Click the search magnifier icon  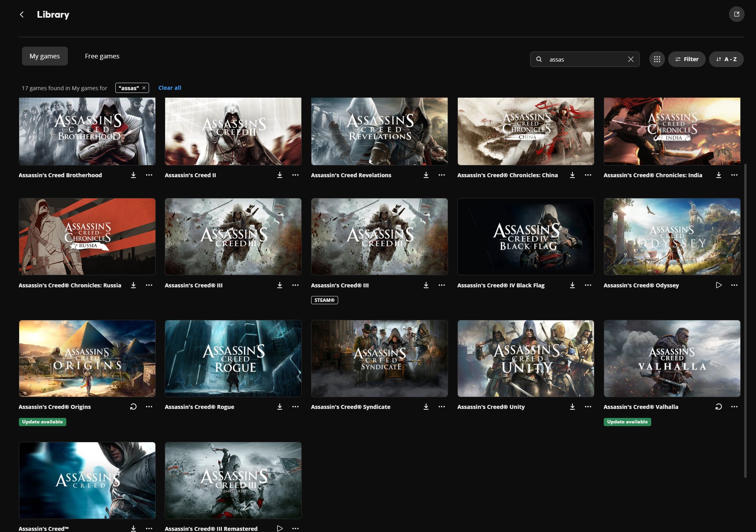539,59
